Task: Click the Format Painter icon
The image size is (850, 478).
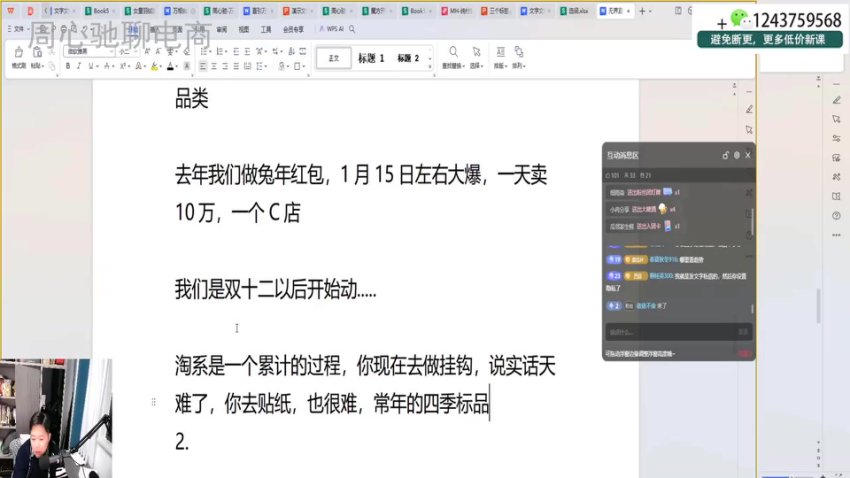Action: (18, 54)
